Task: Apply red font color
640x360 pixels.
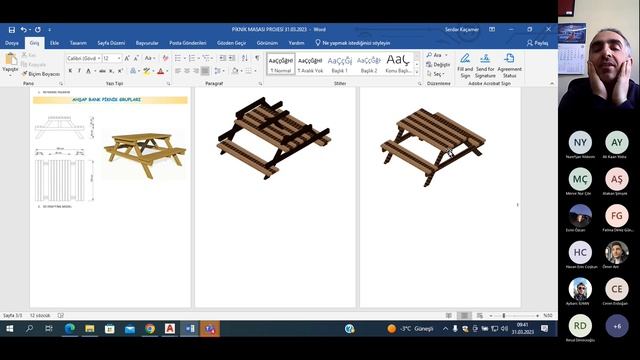Action: [x=161, y=71]
